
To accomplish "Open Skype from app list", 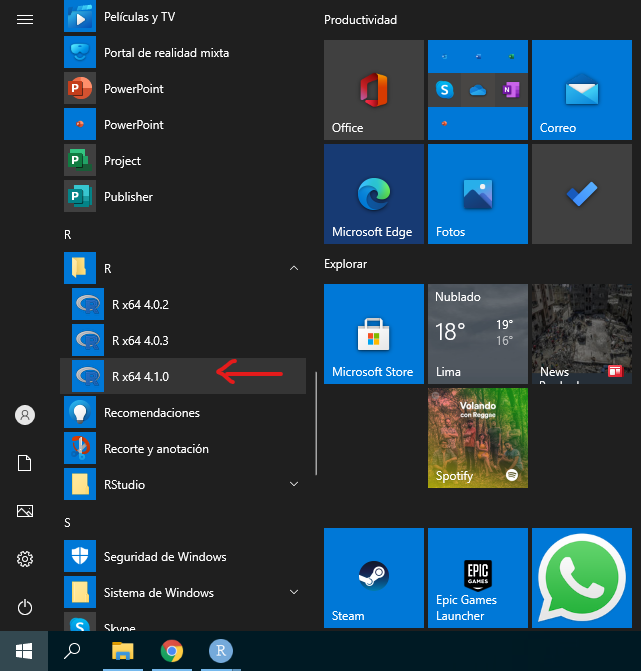I will click(184, 621).
